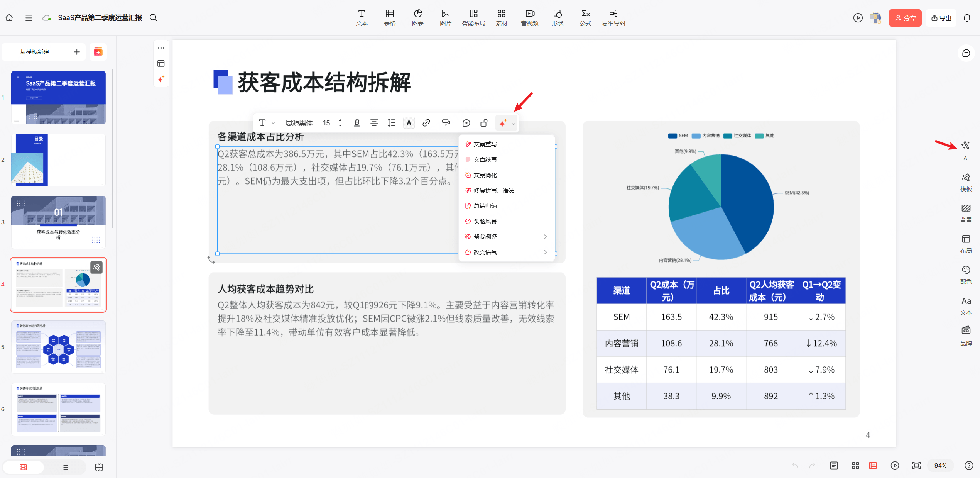
Task: Insert a 思维导图 mind map
Action: coord(613,17)
